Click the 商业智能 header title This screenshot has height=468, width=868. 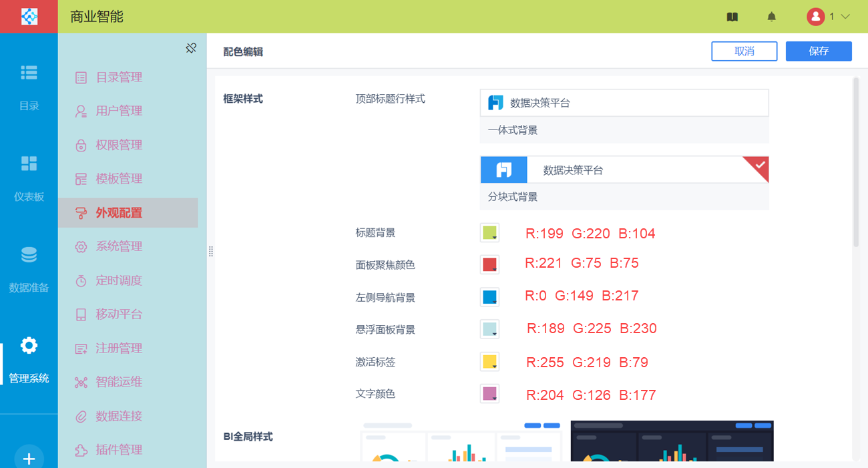point(97,17)
